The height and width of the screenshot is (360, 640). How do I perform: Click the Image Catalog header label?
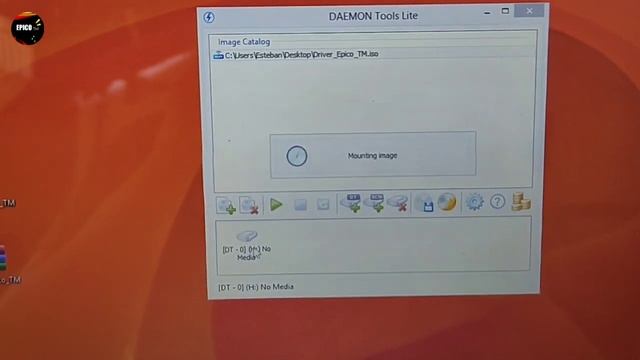244,42
